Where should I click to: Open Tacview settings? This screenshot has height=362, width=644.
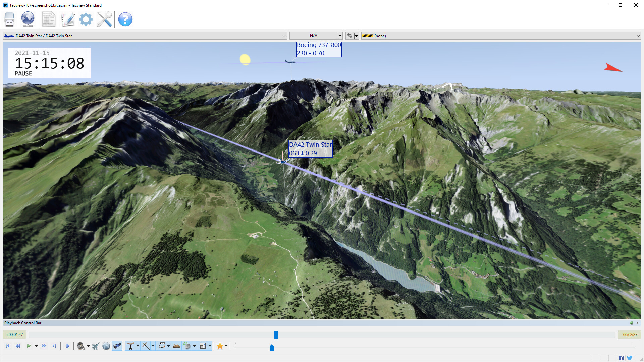pos(86,19)
